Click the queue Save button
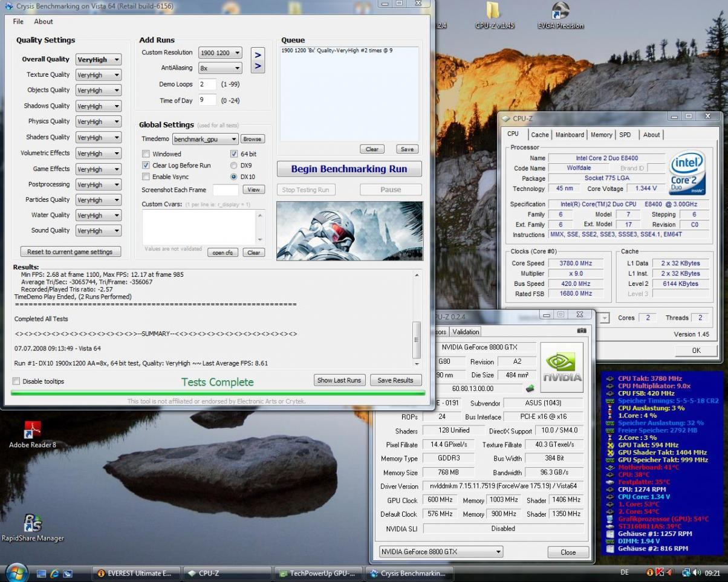Viewport: 728px width, 582px height. tap(408, 149)
